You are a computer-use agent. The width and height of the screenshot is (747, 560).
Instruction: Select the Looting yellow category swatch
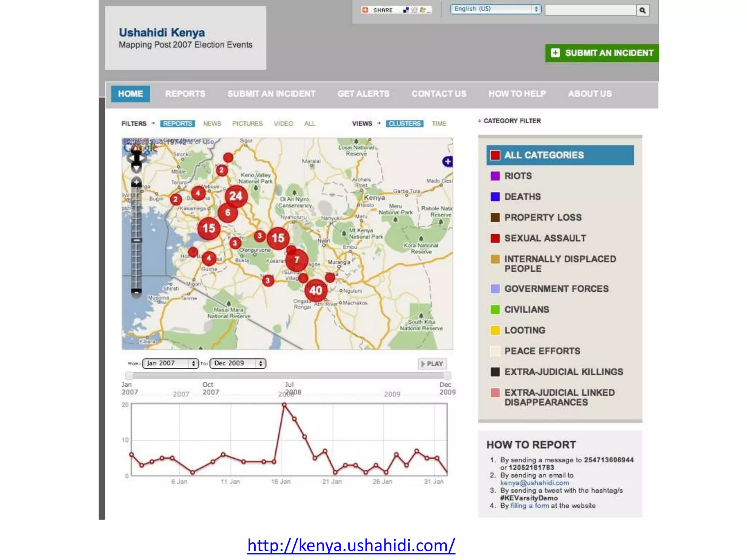click(x=495, y=330)
